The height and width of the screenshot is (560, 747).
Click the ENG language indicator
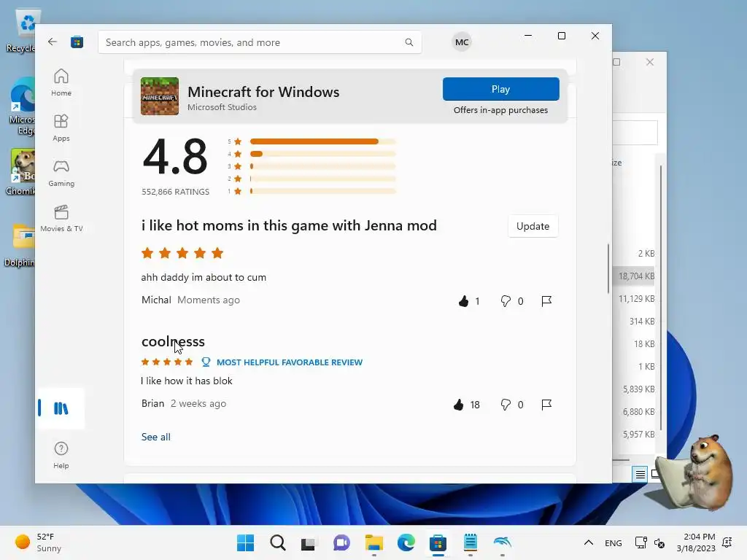[613, 542]
